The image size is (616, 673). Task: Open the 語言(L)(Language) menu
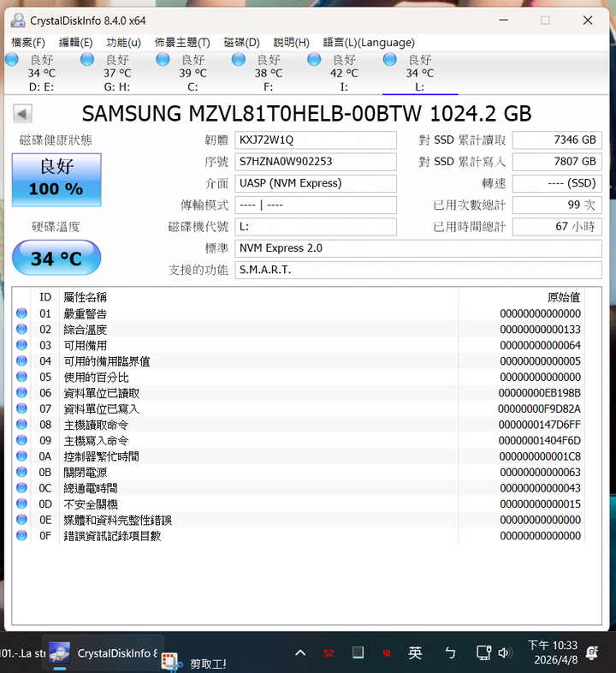click(369, 43)
